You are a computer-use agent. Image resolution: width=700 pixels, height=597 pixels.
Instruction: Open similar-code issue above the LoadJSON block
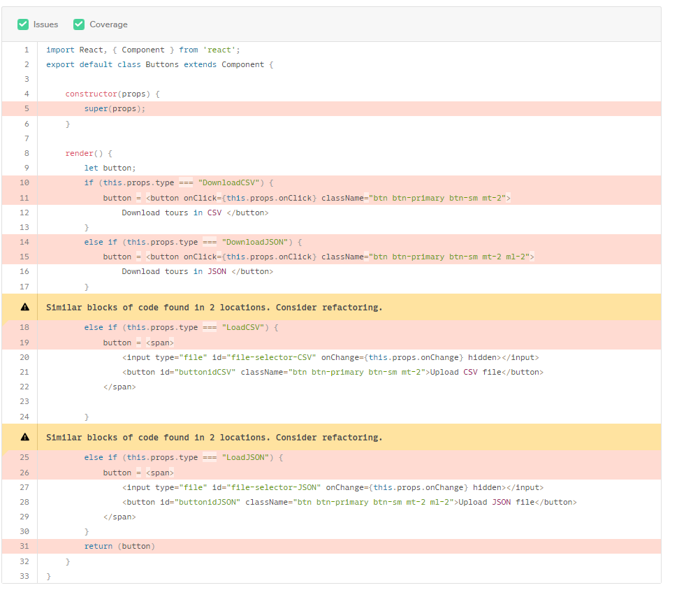(x=214, y=438)
